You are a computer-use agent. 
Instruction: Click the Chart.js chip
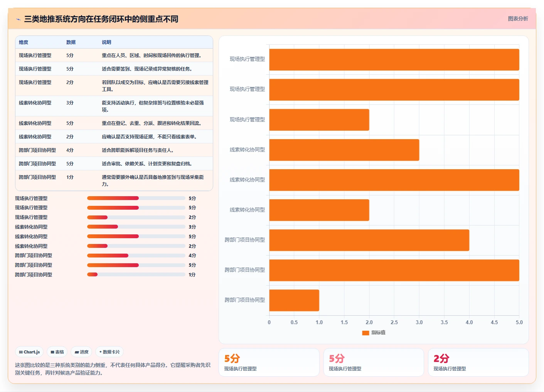point(29,352)
